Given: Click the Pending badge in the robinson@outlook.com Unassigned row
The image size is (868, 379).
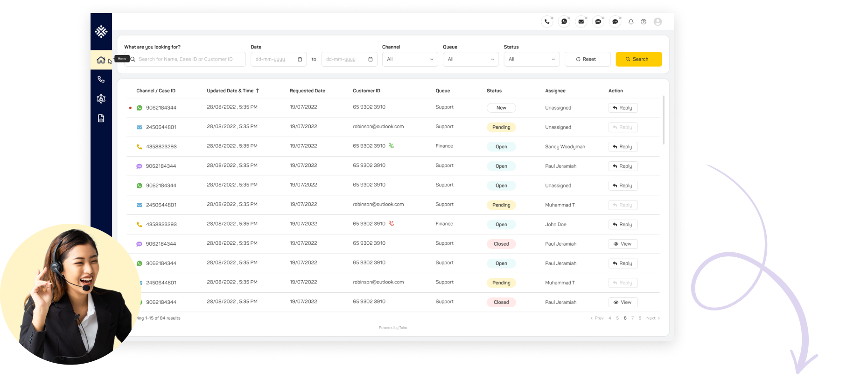Looking at the screenshot, I should (x=501, y=127).
